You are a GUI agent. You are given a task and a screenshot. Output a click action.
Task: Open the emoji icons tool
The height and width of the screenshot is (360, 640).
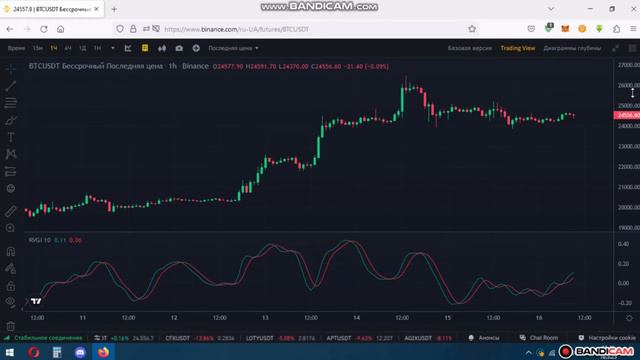(11, 188)
